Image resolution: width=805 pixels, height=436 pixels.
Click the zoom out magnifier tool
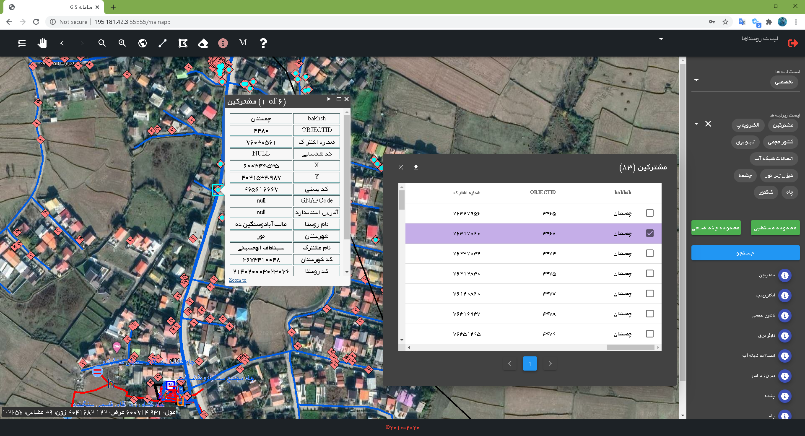click(102, 43)
